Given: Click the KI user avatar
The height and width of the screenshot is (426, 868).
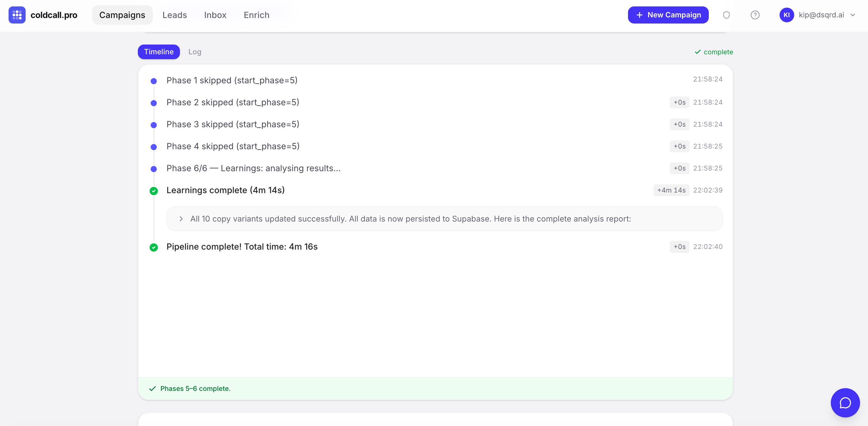Looking at the screenshot, I should click(x=786, y=15).
